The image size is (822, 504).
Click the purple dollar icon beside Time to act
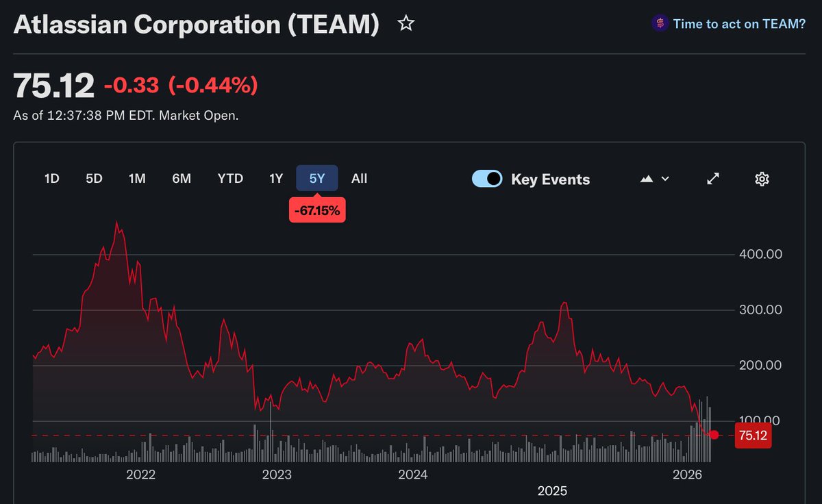click(x=660, y=24)
